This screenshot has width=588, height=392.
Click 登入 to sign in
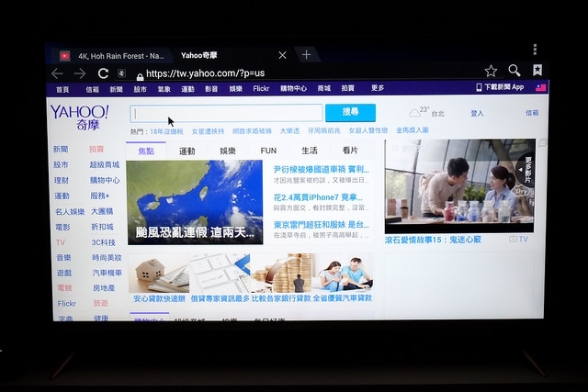477,113
